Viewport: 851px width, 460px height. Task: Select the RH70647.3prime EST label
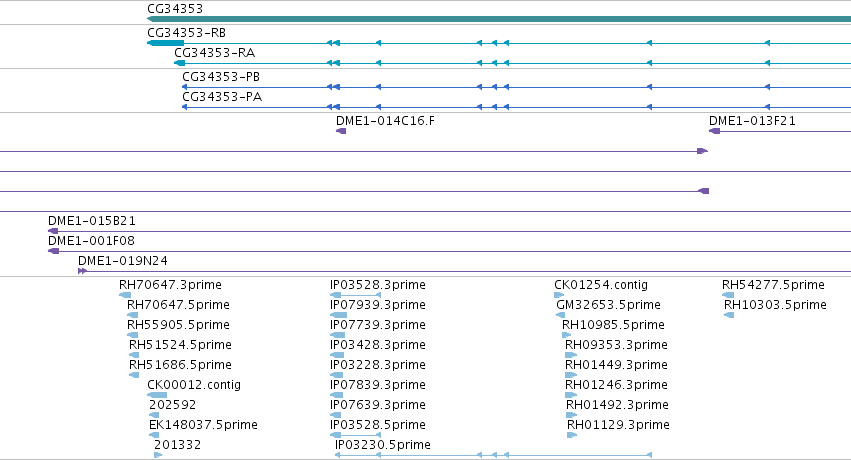[x=170, y=285]
